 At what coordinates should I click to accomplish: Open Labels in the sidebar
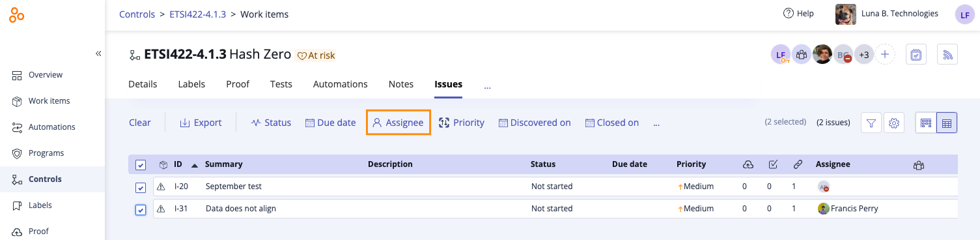[40, 205]
